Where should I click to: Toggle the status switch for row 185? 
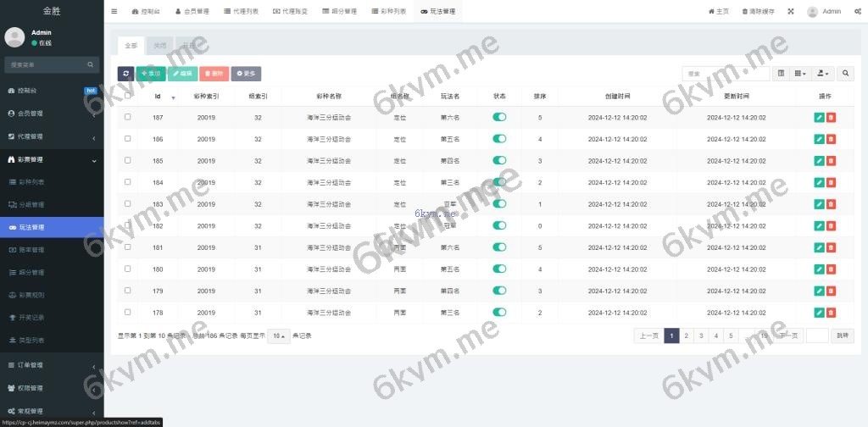[x=499, y=160]
